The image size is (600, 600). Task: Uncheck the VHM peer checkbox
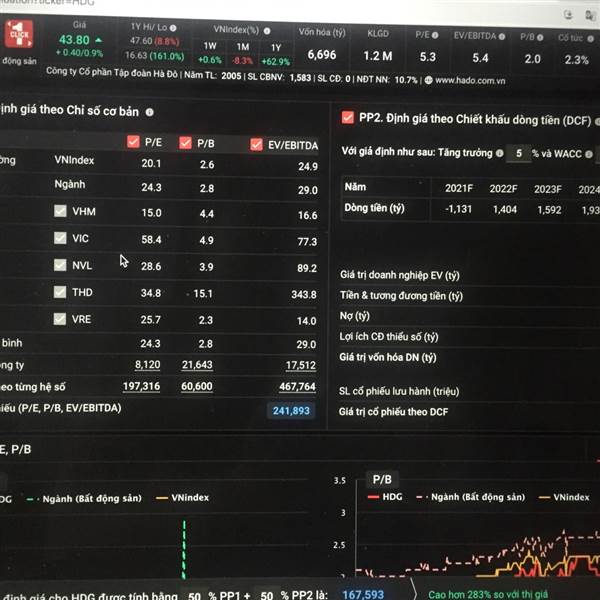click(x=60, y=211)
